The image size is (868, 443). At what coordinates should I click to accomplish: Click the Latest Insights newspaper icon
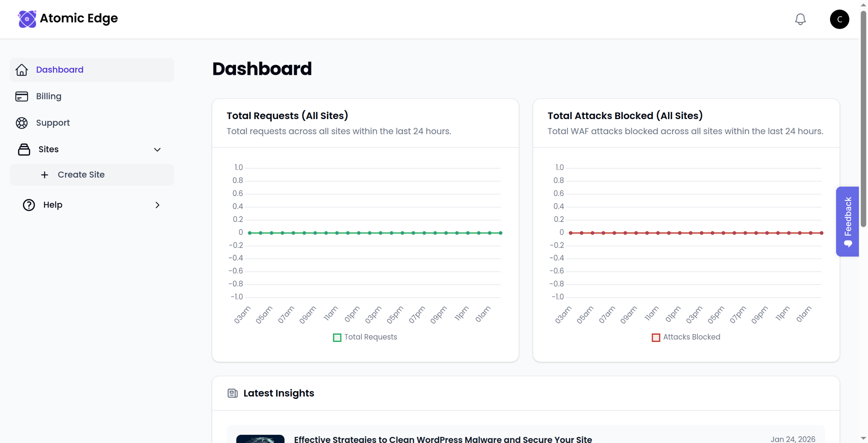tap(233, 393)
